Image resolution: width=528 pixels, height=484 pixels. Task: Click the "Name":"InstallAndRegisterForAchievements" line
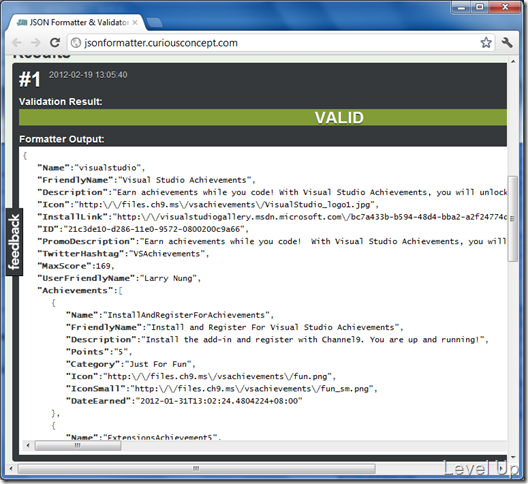click(x=170, y=315)
